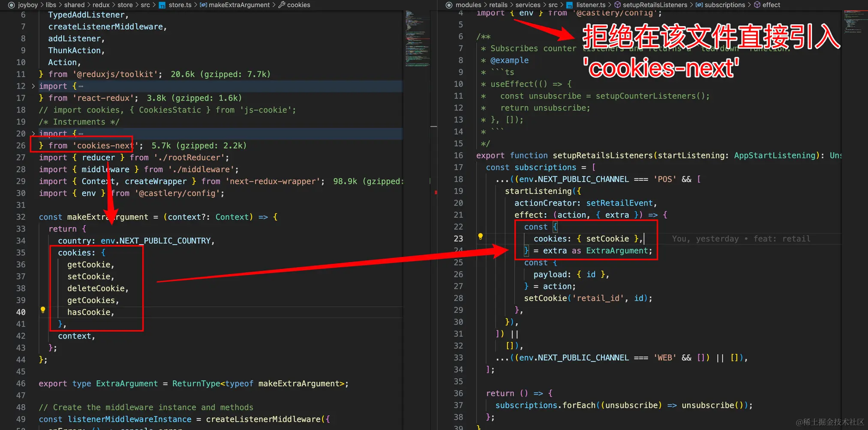Open the shared breadcrumb segment
This screenshot has height=430, width=868.
(x=75, y=5)
